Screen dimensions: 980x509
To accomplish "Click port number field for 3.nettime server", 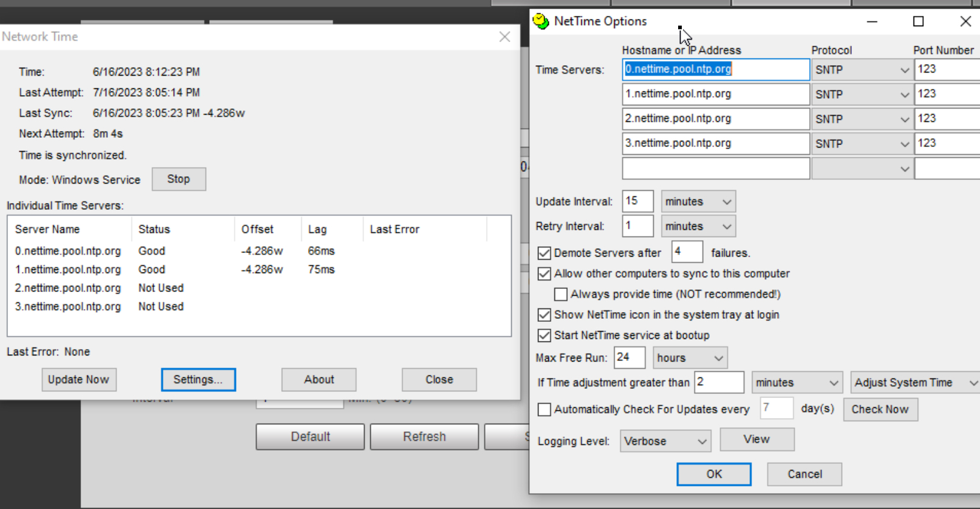I will (x=947, y=143).
